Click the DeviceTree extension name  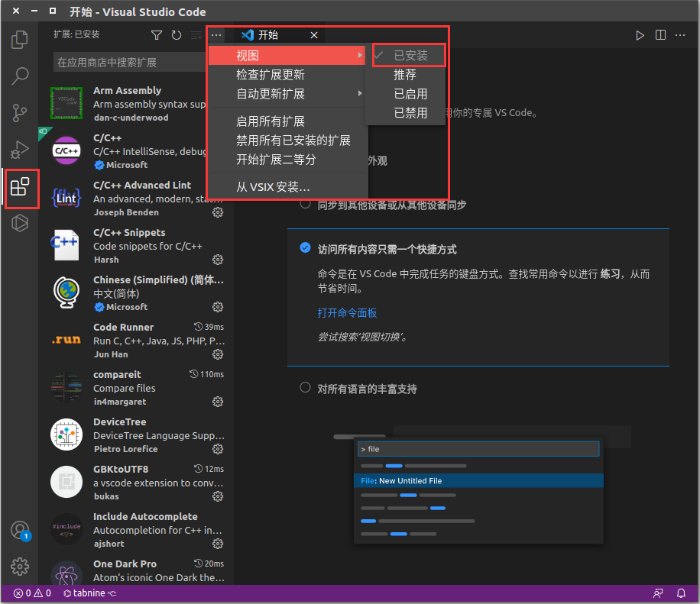click(120, 422)
